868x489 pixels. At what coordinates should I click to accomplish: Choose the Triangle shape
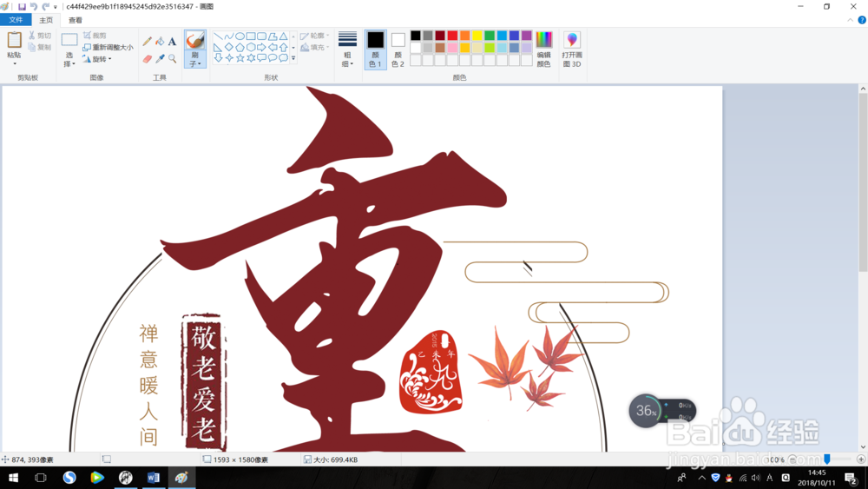[284, 36]
